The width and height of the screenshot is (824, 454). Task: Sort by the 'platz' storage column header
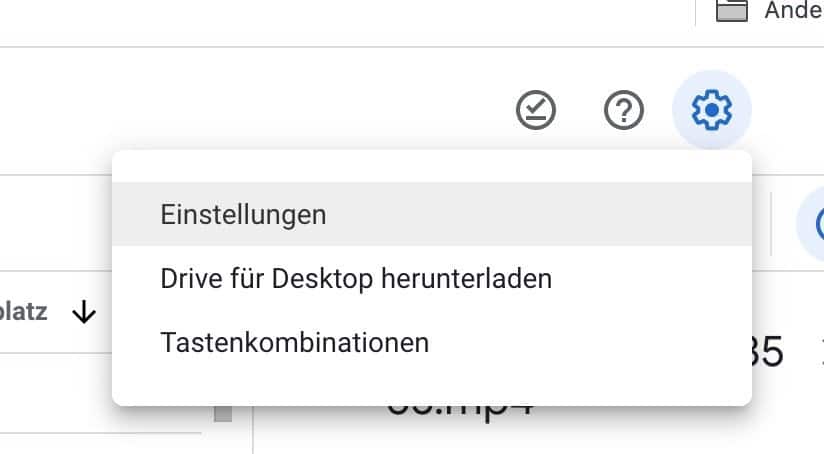click(23, 312)
